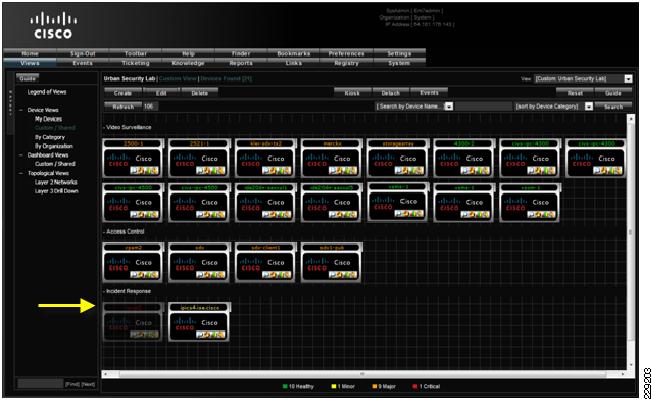Open the Toolbar menu

(x=136, y=53)
